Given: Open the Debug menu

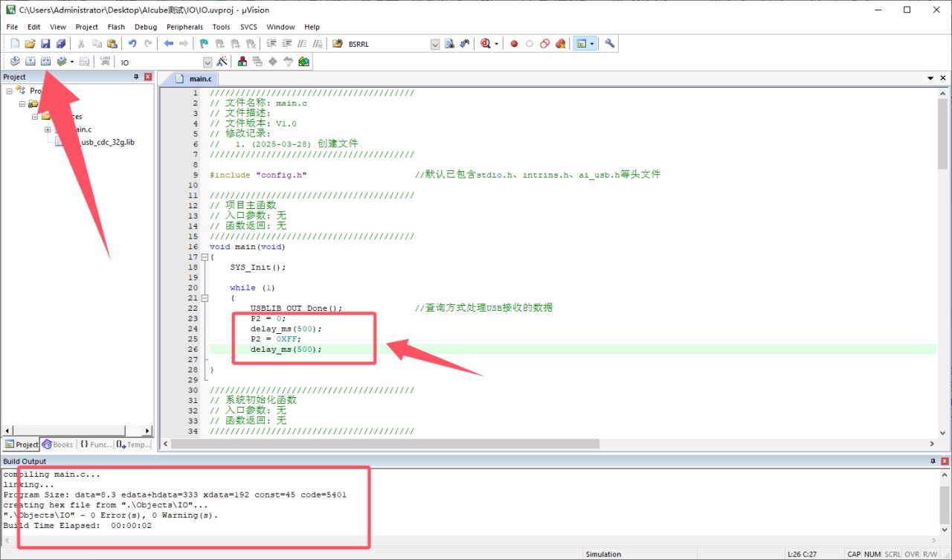Looking at the screenshot, I should coord(146,27).
